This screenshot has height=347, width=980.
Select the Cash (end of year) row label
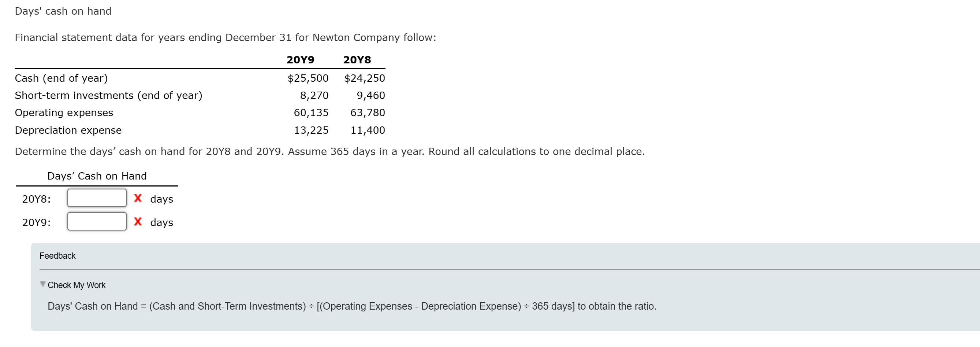pyautogui.click(x=61, y=78)
